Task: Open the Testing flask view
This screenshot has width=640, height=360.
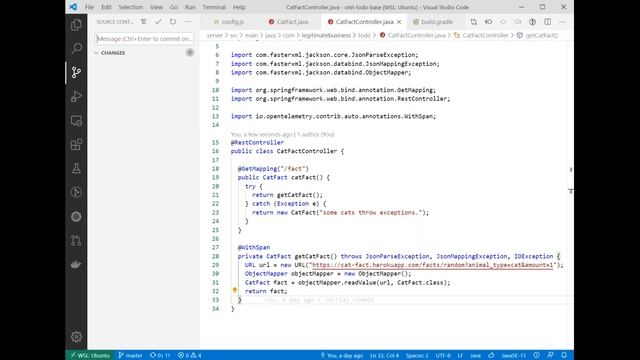Action: [76, 169]
